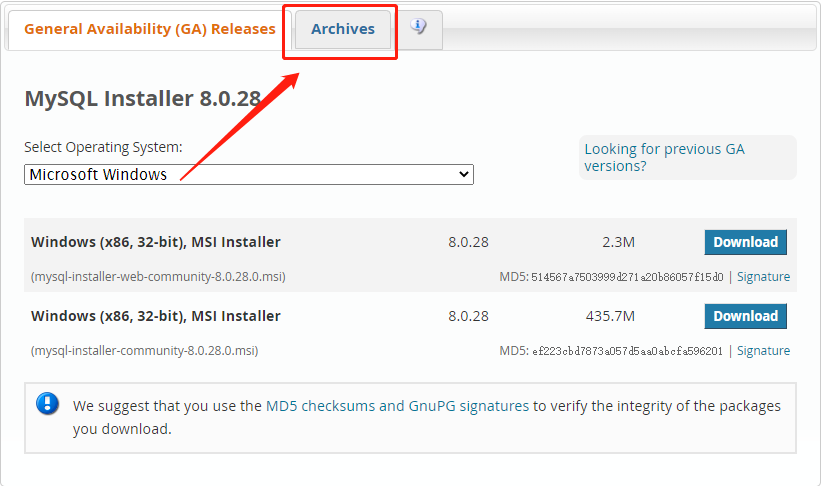Click the blue exclamation notice icon
The width and height of the screenshot is (827, 486).
coord(47,404)
